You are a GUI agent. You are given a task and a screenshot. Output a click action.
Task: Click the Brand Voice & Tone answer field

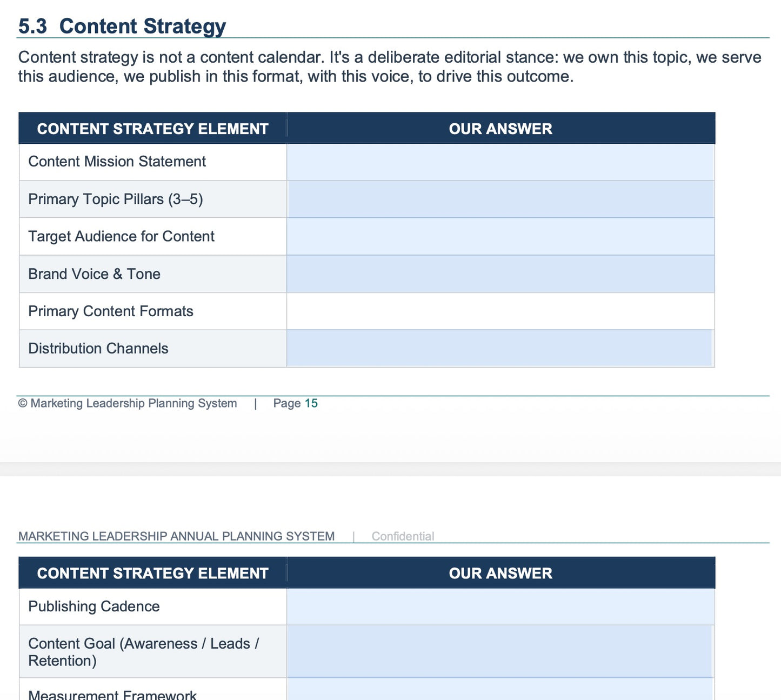(500, 274)
